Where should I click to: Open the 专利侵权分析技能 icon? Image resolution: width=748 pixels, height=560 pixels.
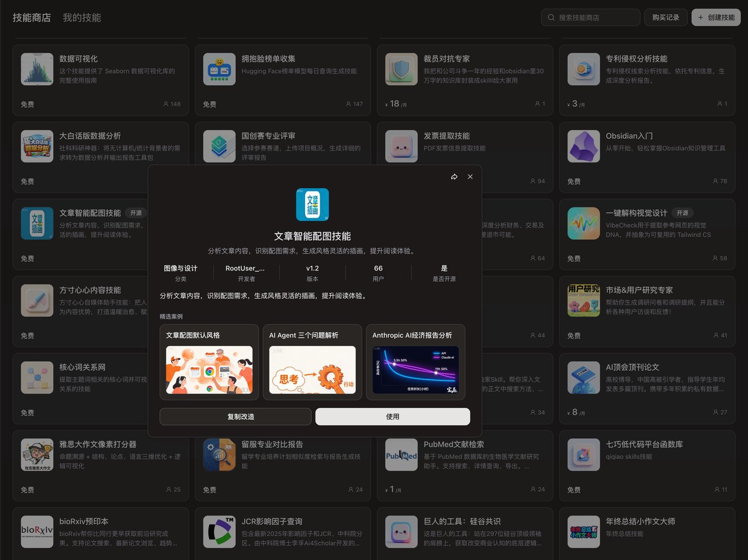(583, 68)
